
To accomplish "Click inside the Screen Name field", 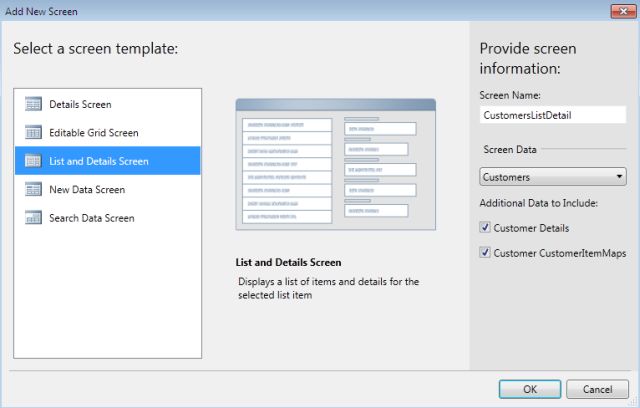I will coord(553,115).
